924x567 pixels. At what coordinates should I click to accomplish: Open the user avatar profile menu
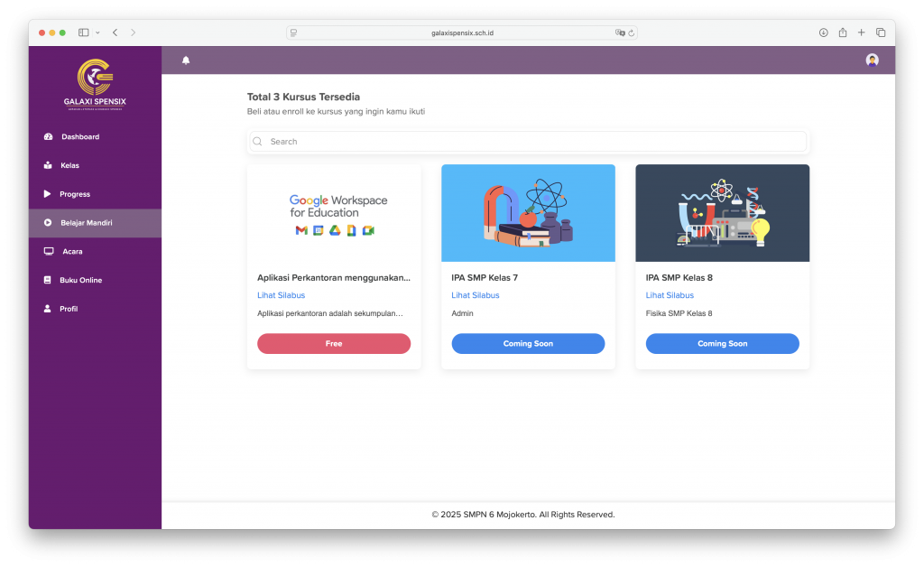pos(873,60)
